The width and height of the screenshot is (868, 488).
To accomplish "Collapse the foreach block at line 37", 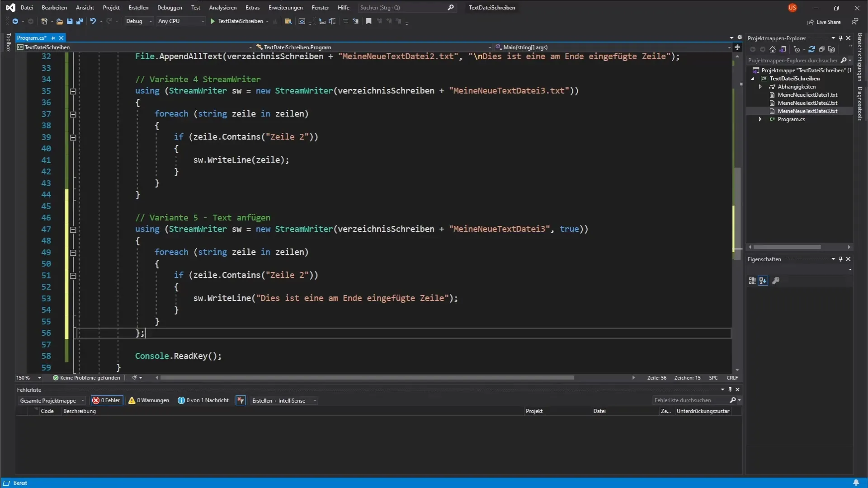I will coord(73,114).
